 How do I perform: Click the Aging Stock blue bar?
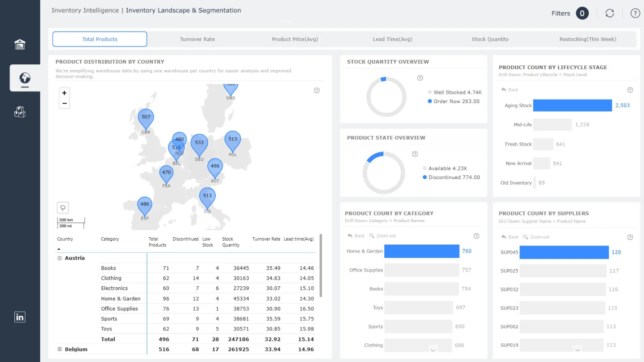click(x=572, y=105)
